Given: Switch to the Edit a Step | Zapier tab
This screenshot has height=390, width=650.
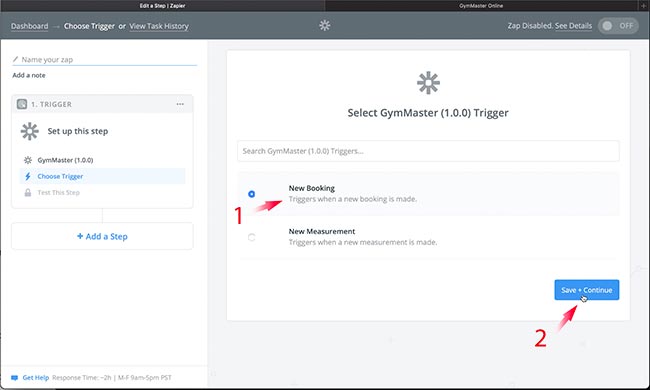Looking at the screenshot, I should tap(162, 5).
